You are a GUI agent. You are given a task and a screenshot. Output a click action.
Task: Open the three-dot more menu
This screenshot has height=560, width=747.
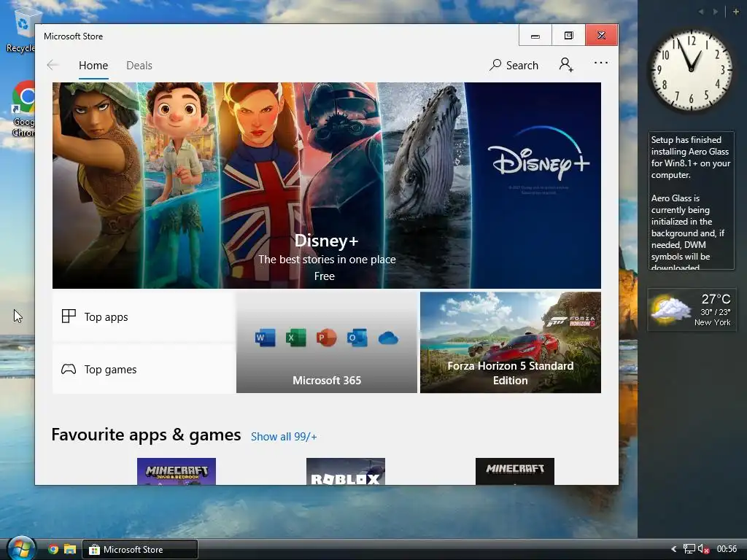pos(601,63)
